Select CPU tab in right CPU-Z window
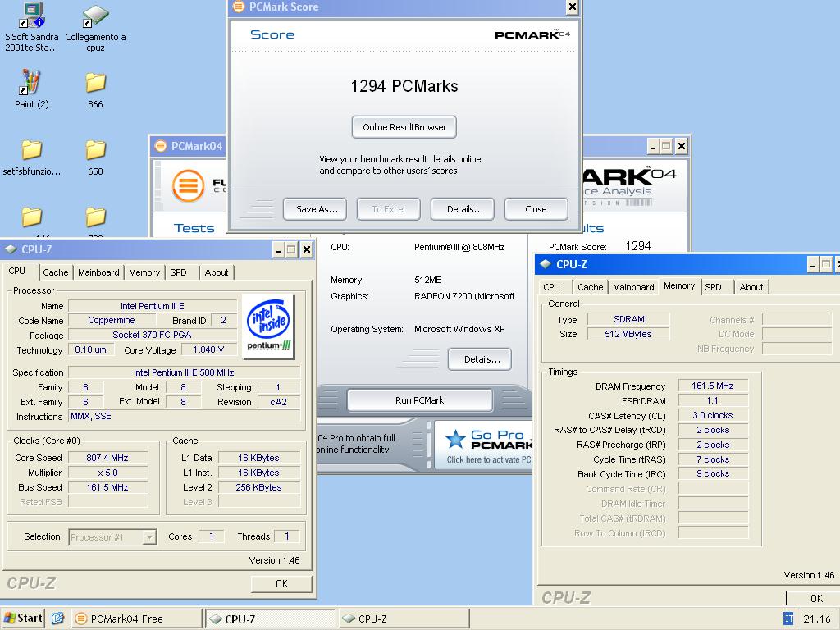 [x=551, y=287]
